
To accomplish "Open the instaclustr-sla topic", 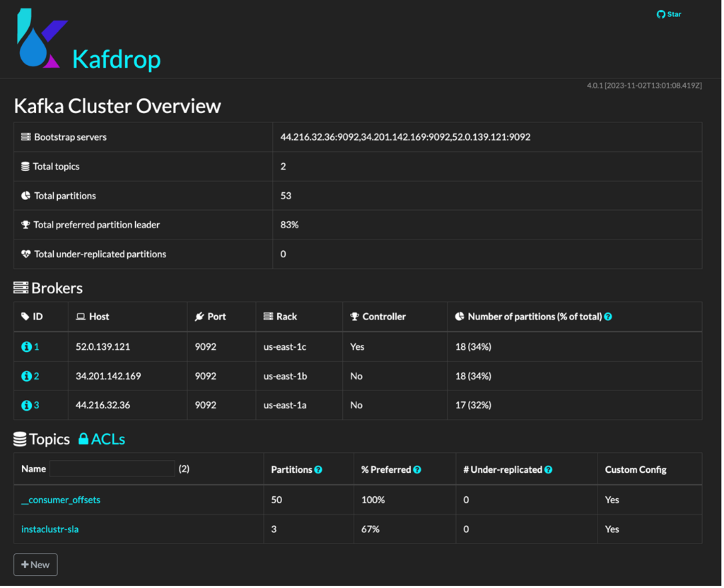I will click(49, 529).
